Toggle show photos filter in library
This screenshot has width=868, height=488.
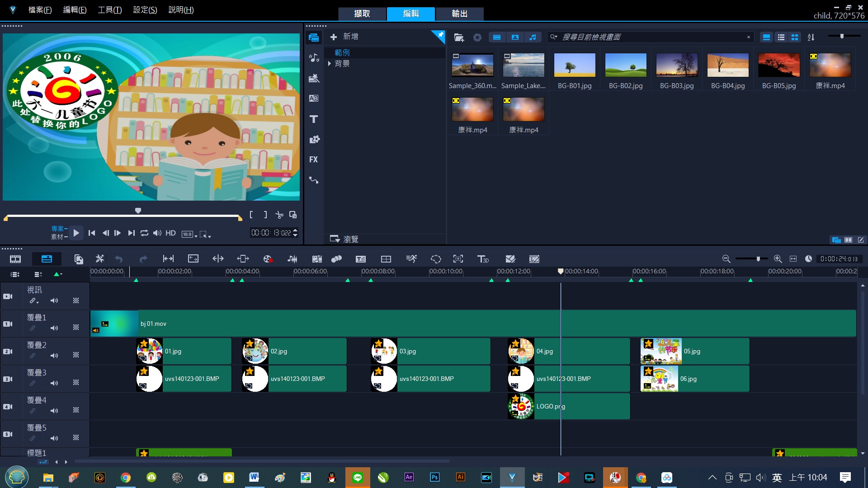515,38
